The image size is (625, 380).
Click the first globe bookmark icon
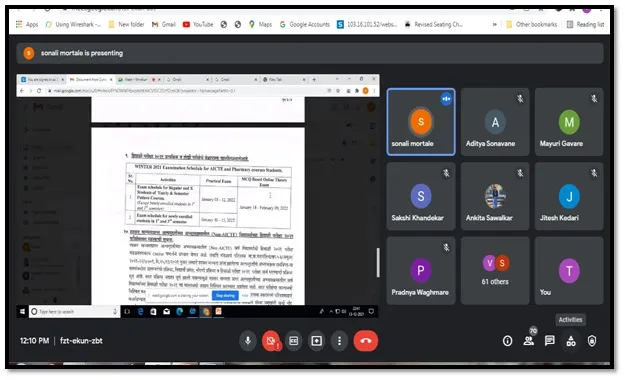tap(224, 24)
